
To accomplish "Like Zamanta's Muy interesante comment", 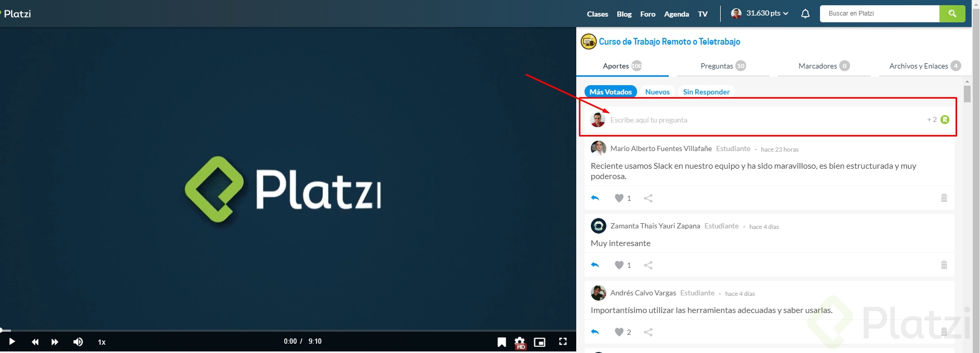I will (619, 265).
